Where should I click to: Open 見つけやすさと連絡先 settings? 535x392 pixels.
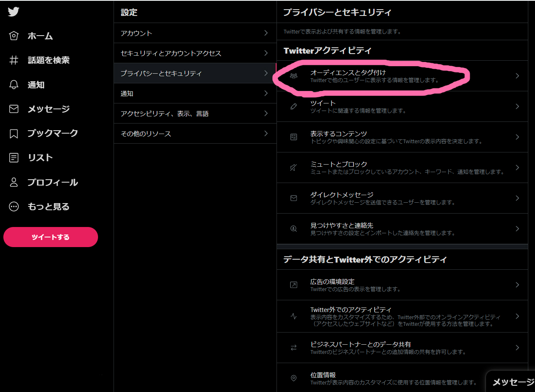tap(402, 229)
